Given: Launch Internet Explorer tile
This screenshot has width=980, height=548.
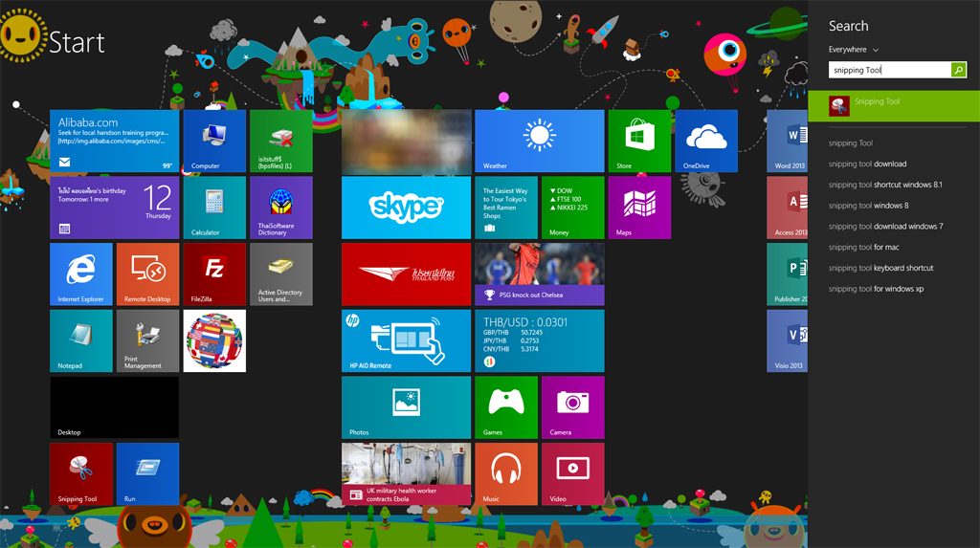Looking at the screenshot, I should [x=81, y=274].
